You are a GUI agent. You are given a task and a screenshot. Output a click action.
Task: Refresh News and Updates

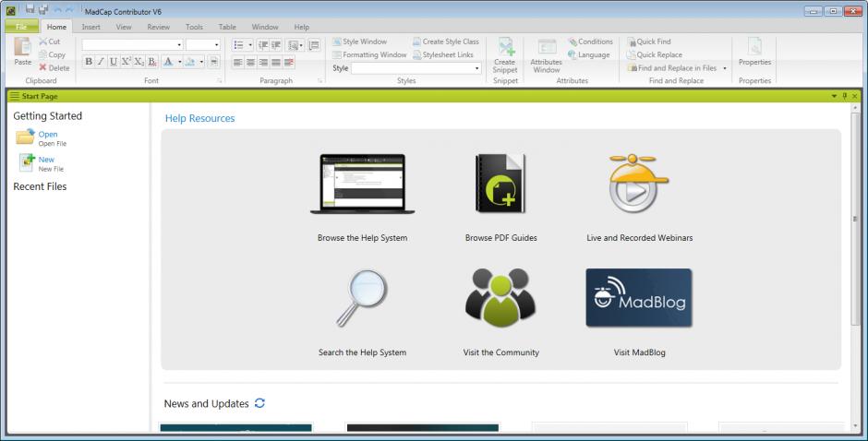(259, 403)
